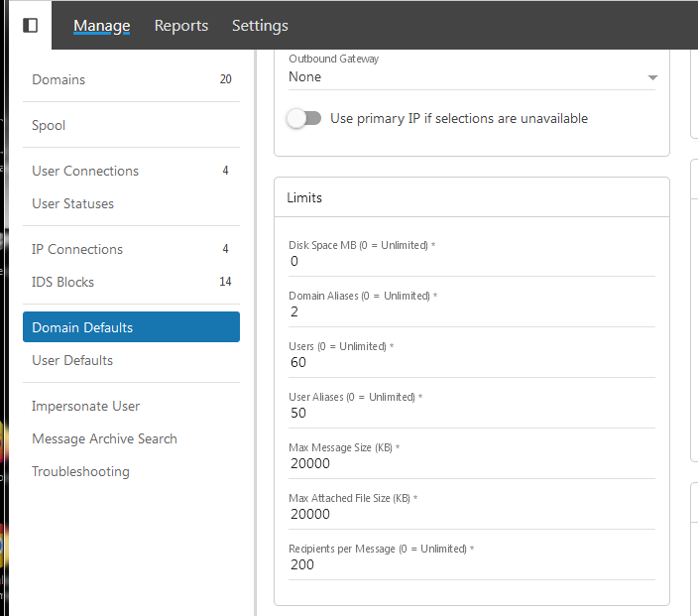View User Statuses
This screenshot has height=616, width=698.
pyautogui.click(x=72, y=203)
